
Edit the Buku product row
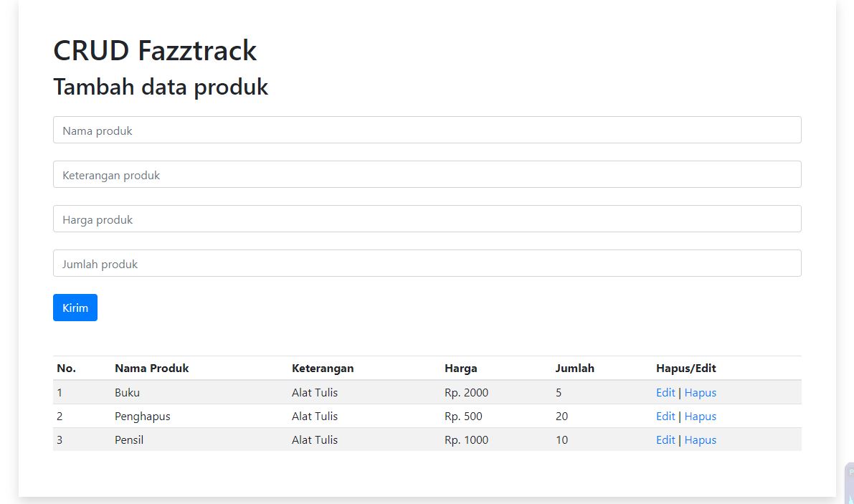665,392
